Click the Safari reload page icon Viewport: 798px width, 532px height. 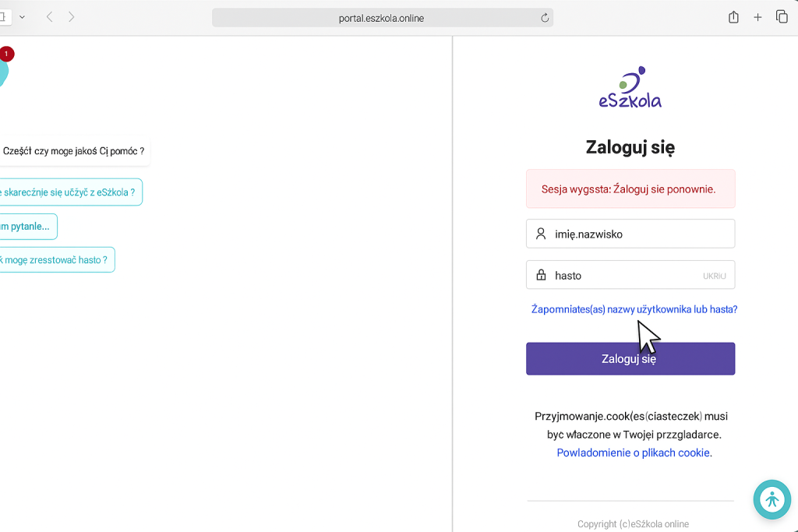545,19
